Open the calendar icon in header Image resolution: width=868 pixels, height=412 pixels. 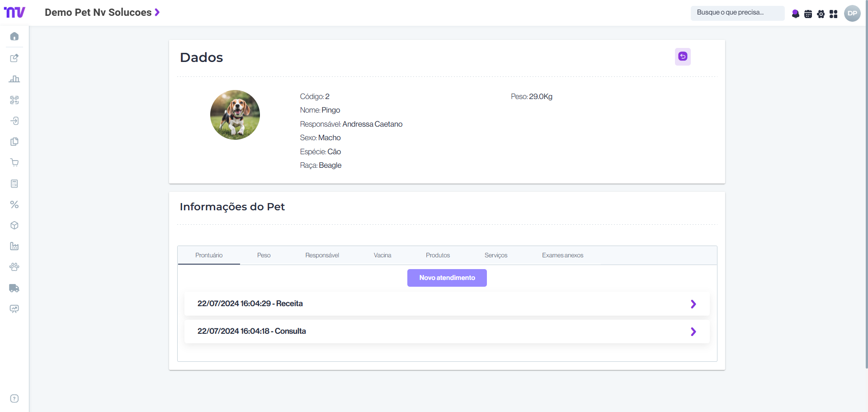click(808, 14)
